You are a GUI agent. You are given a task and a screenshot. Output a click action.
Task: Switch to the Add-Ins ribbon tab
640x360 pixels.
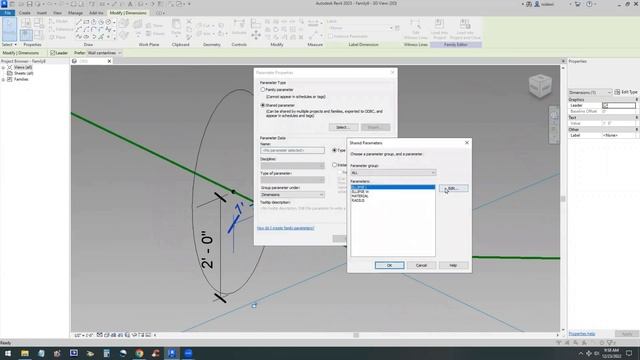(96, 13)
